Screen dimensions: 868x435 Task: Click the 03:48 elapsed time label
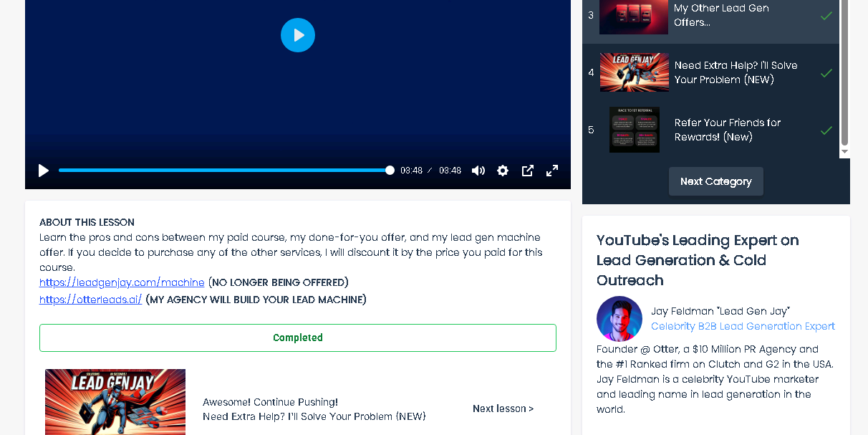tap(411, 171)
